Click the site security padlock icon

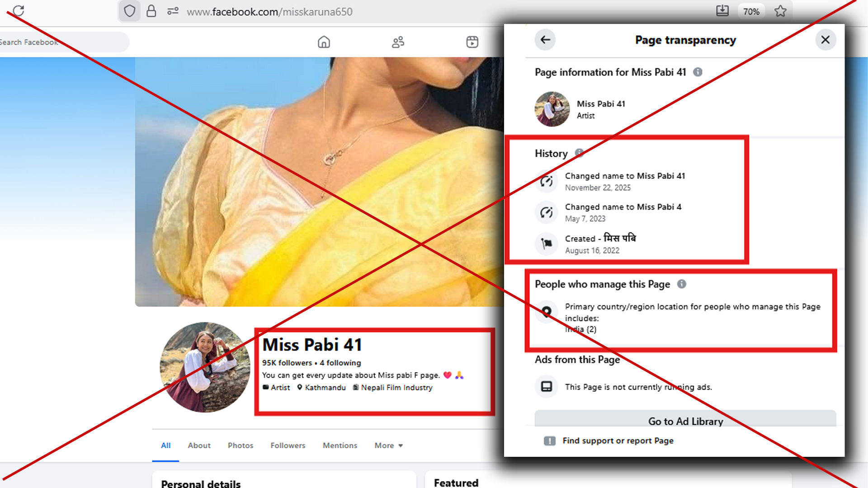click(151, 11)
